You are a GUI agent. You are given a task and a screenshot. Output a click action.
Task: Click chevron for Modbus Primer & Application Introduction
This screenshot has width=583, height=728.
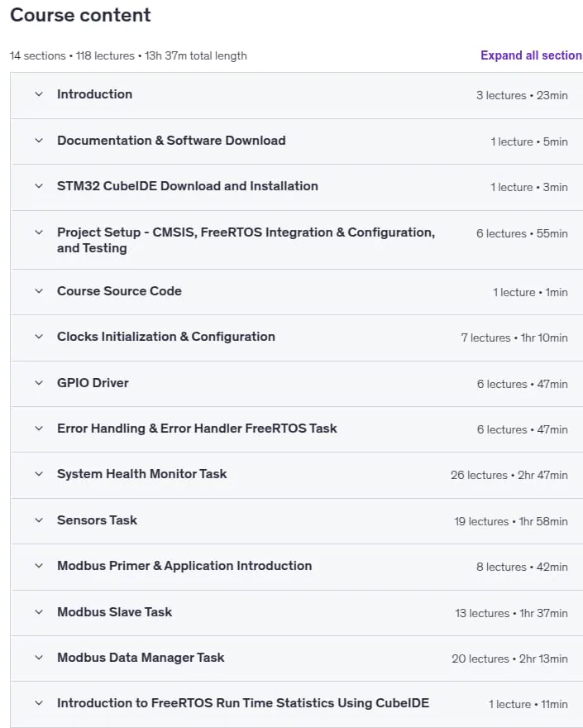point(39,566)
